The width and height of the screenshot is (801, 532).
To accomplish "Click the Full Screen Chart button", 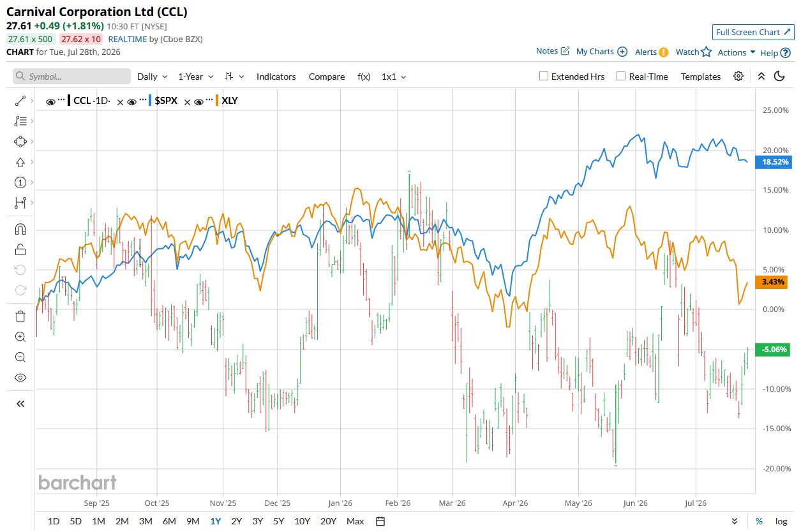I will pyautogui.click(x=753, y=32).
